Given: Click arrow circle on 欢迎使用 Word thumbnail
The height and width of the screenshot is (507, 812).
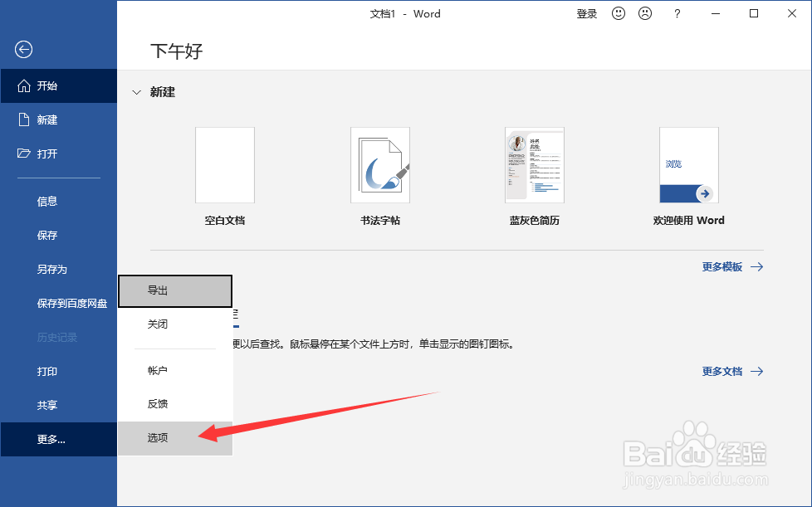Looking at the screenshot, I should tap(704, 194).
